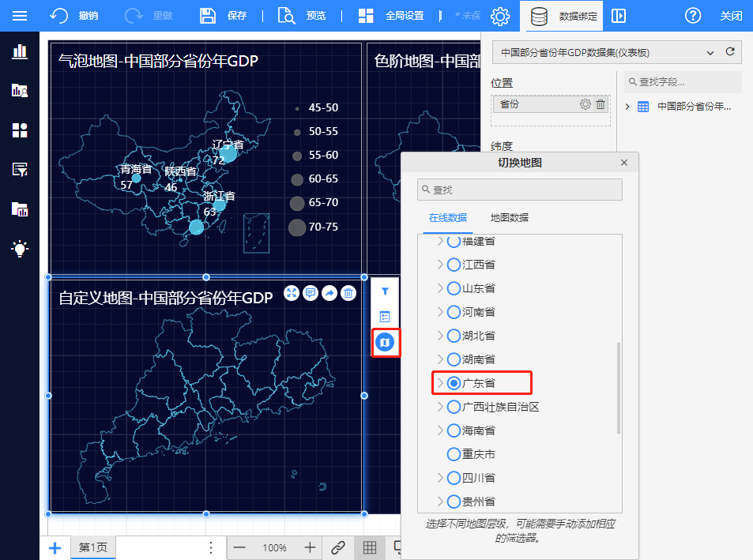Image resolution: width=753 pixels, height=560 pixels.
Task: Open settings gear for 省份 field
Action: pyautogui.click(x=585, y=104)
